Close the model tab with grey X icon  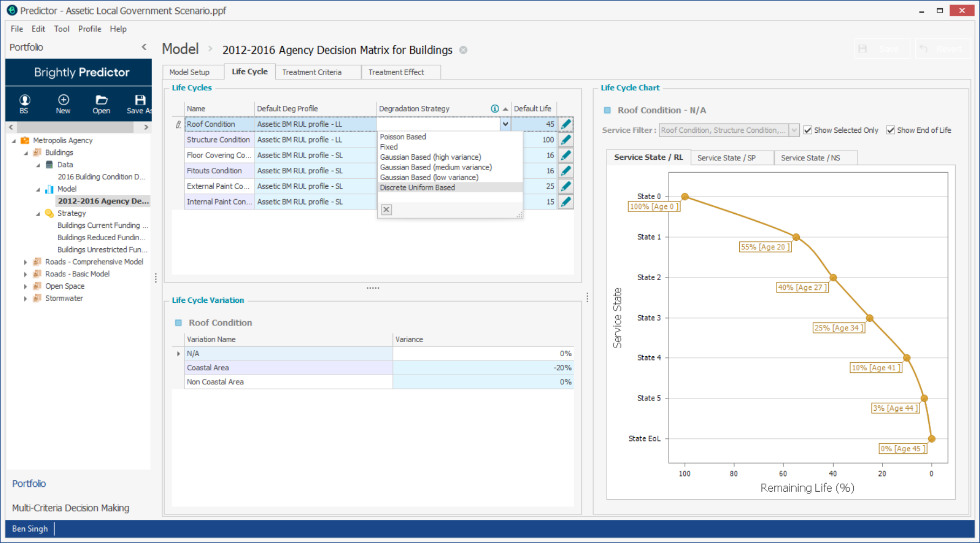(x=463, y=50)
